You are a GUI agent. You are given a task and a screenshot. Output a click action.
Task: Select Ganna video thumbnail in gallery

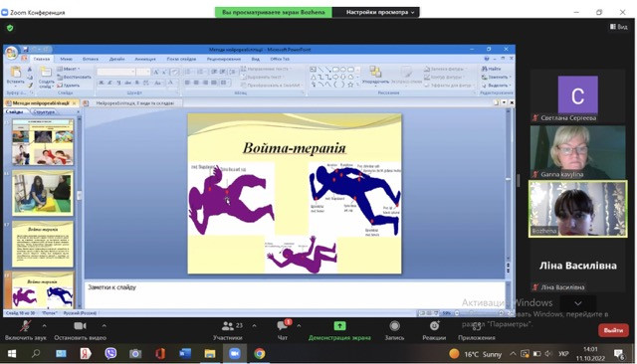coord(577,152)
